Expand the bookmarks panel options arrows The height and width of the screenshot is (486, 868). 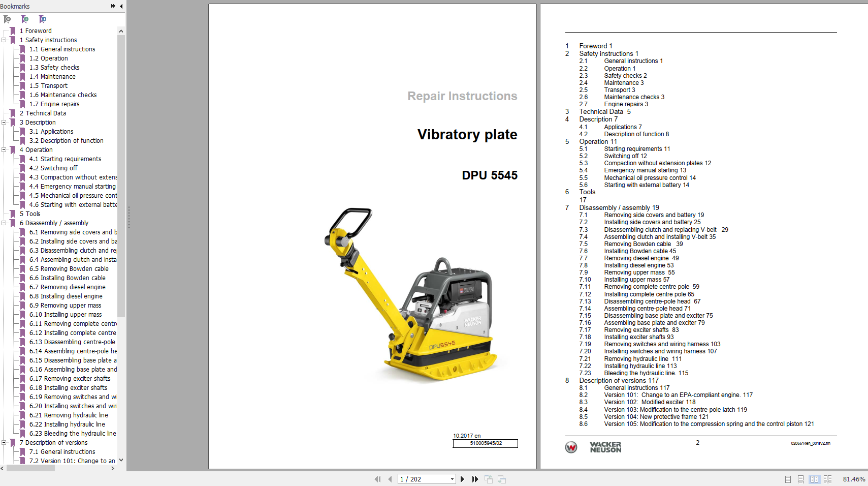[113, 6]
